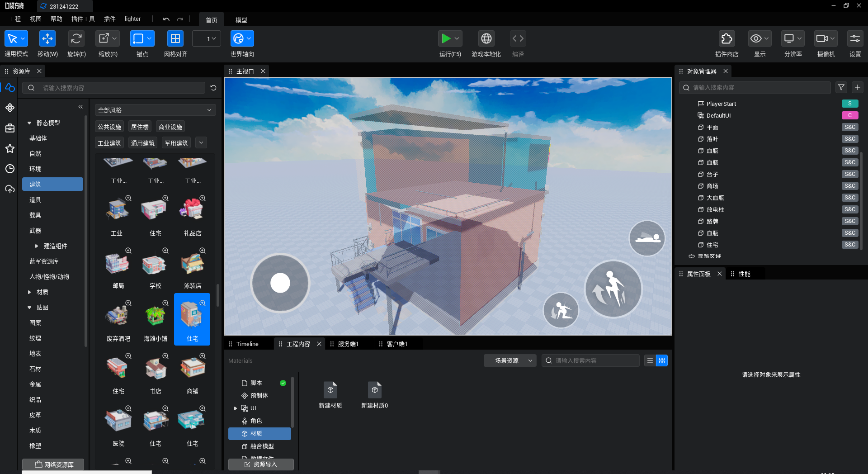Viewport: 868px width, 474px height.
Task: Toggle the S&C tag on 路牌 row
Action: click(x=850, y=221)
